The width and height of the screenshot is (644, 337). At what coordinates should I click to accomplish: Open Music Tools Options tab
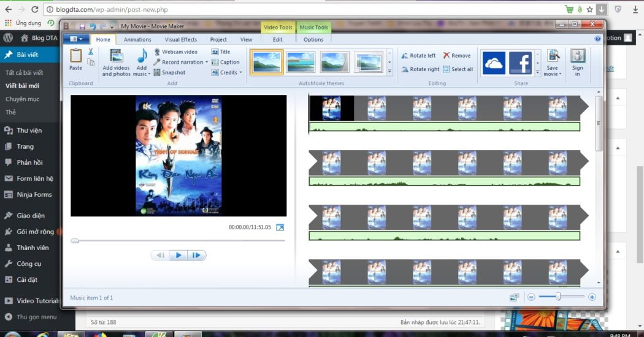click(x=313, y=39)
